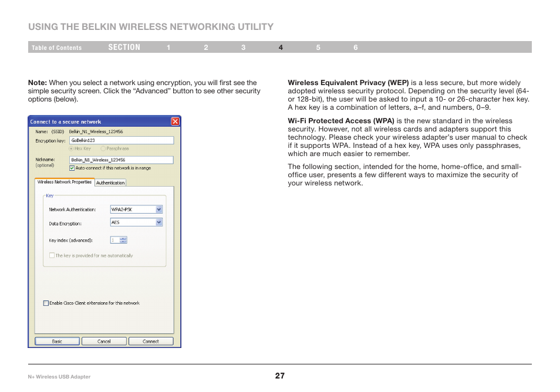560x392 pixels.
Task: Switch to Wireless Network Properties tab
Action: coord(65,182)
